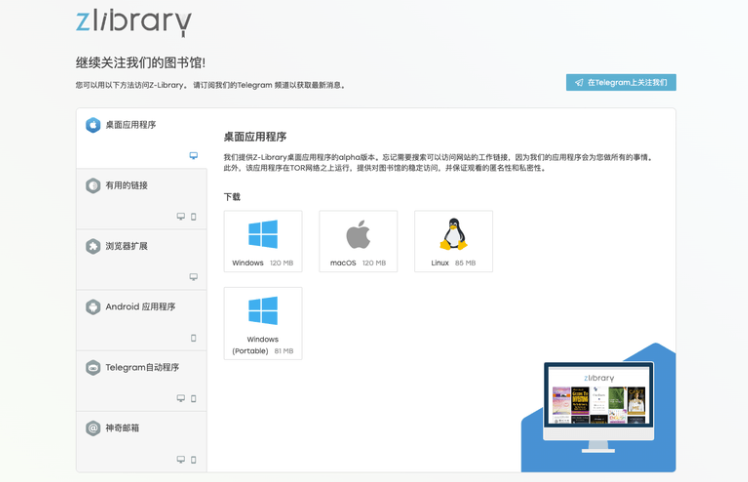Open Android 应用程序 tab
Screen dimensions: 748x482
pos(142,320)
